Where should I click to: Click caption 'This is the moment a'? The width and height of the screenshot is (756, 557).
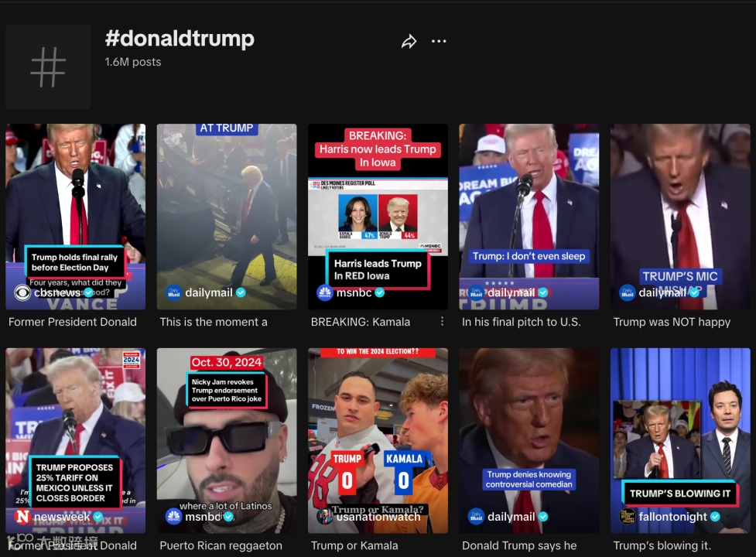214,322
